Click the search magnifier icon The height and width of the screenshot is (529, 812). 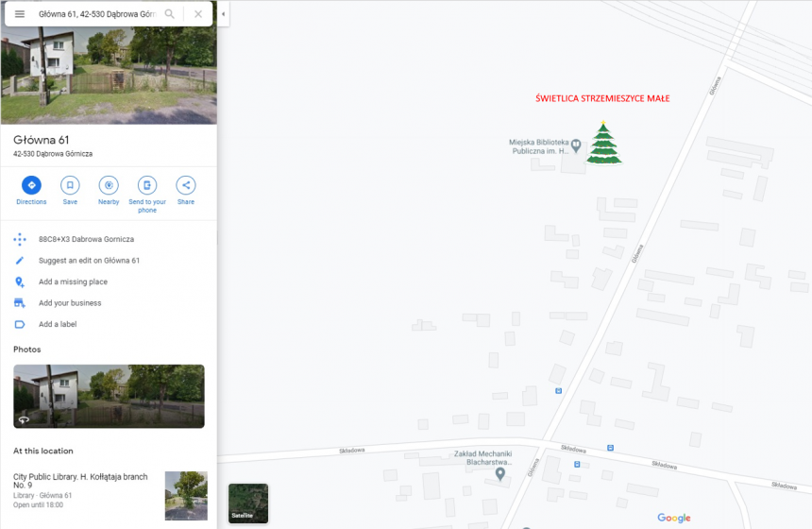coord(170,14)
